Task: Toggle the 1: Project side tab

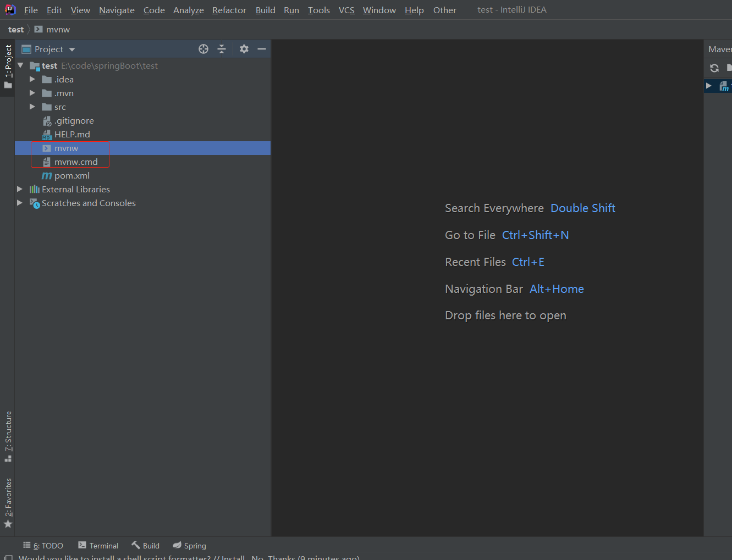Action: tap(8, 66)
